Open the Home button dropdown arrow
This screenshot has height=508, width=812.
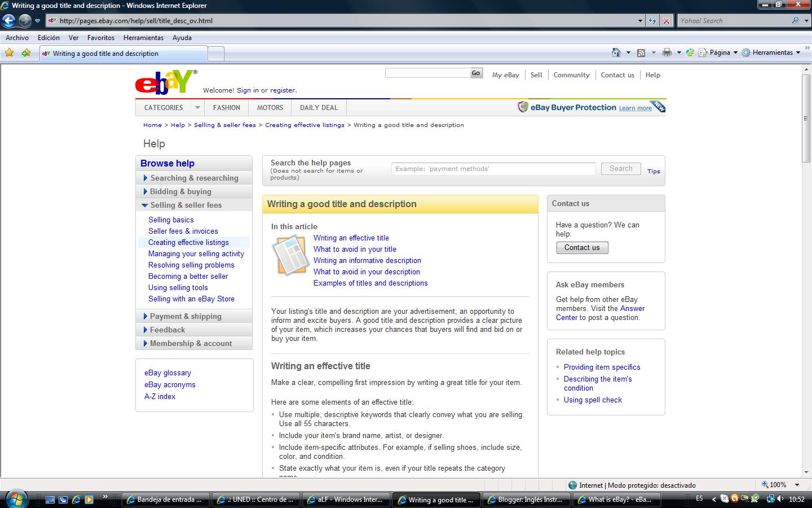(628, 52)
